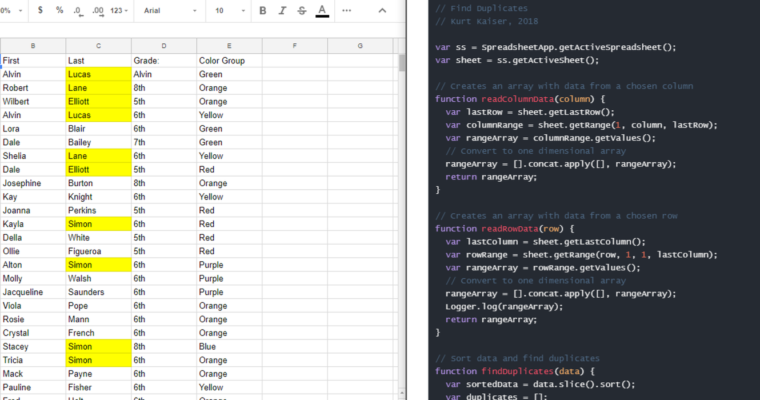Select 'Lane' cell in Shelia's row
The height and width of the screenshot is (400, 760).
coord(98,156)
